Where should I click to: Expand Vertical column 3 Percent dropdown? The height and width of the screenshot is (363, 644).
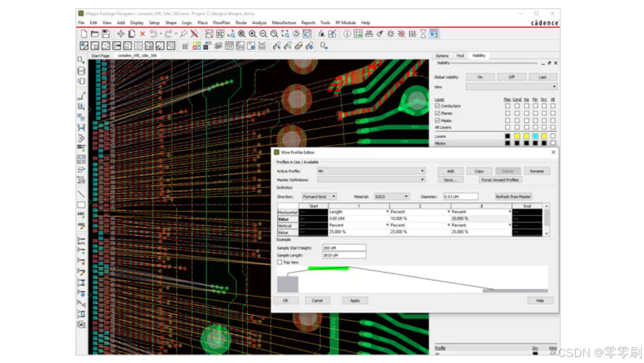pos(510,225)
